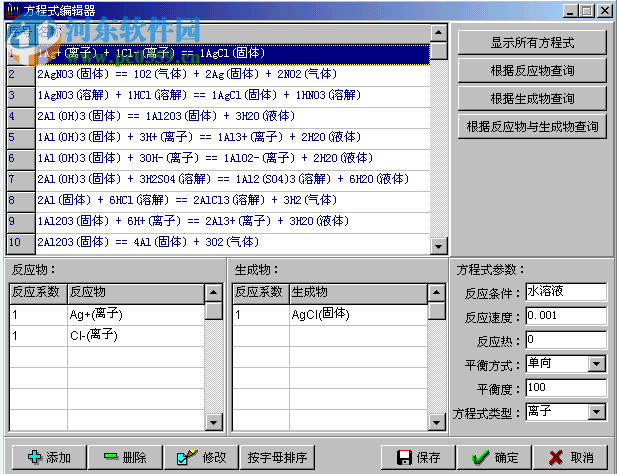Click down arrow of equation list scrollbar
617x474 pixels.
click(x=438, y=247)
